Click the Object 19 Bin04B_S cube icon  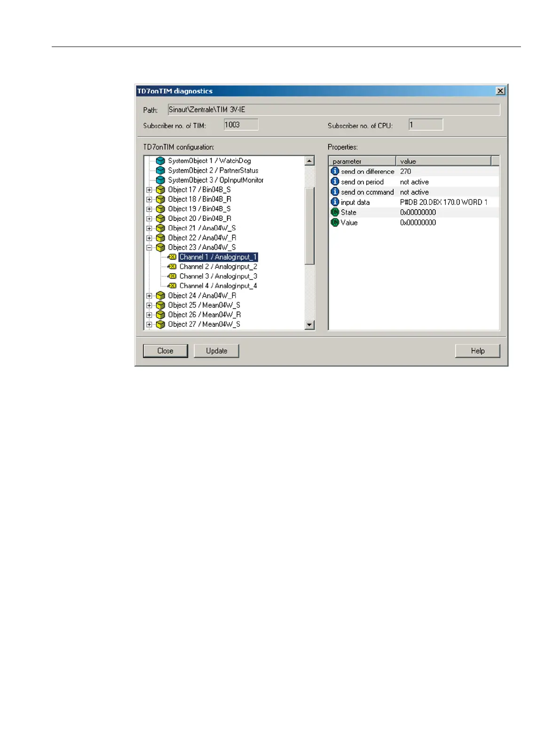click(x=160, y=209)
